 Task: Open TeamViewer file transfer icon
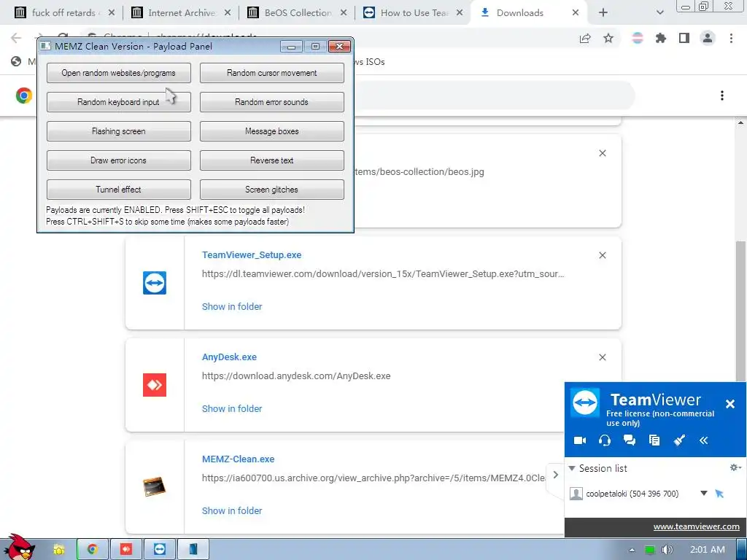coord(654,440)
